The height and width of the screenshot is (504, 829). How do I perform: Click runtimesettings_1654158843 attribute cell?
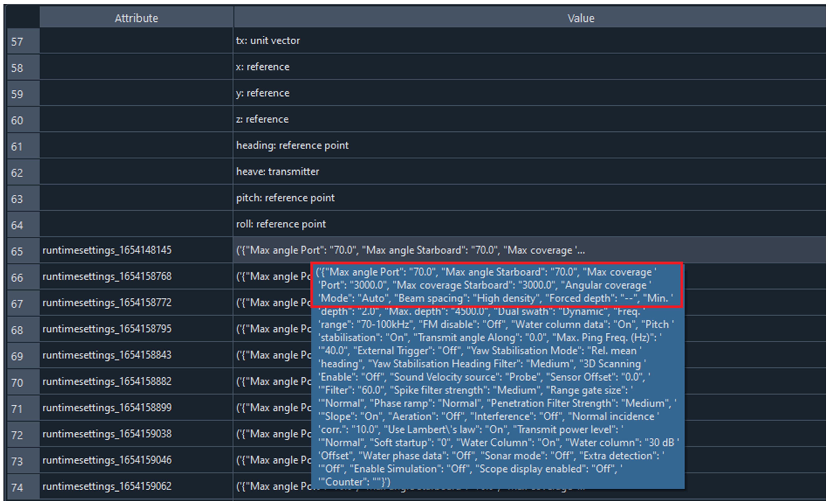pos(107,355)
